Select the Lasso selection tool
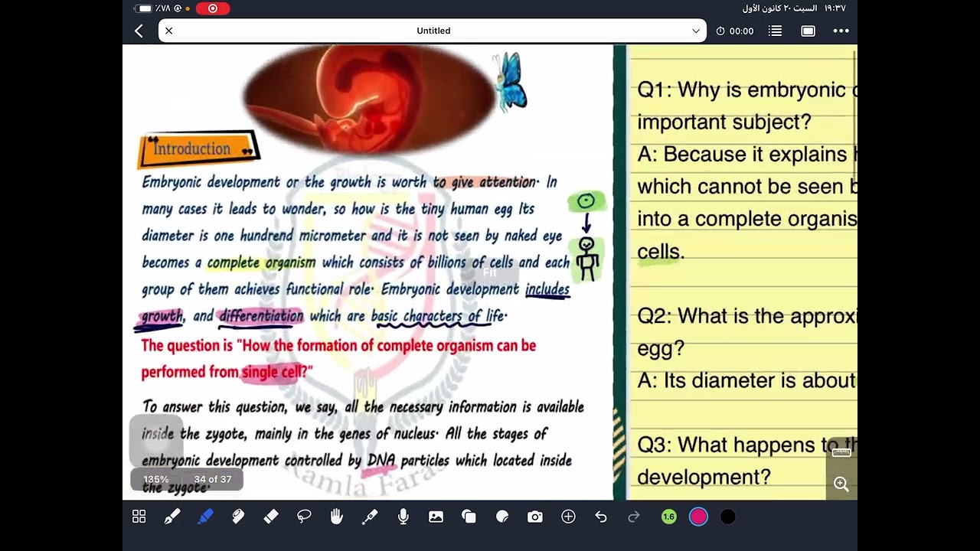Viewport: 980px width, 551px height. [304, 517]
